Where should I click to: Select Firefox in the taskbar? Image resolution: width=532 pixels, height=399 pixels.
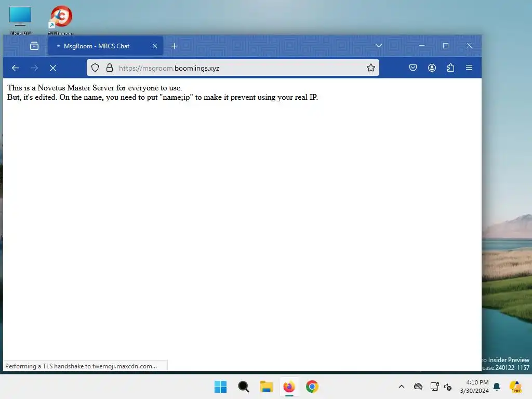[289, 387]
